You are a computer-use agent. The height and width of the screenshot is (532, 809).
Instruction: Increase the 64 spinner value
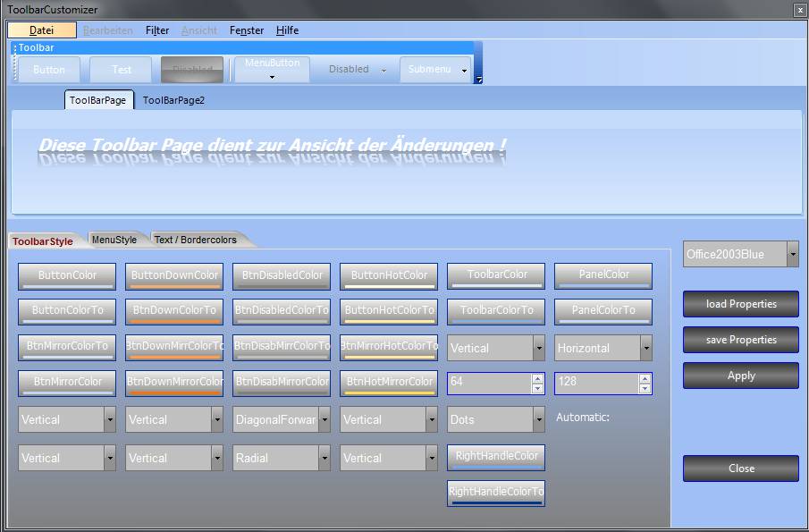coord(537,378)
